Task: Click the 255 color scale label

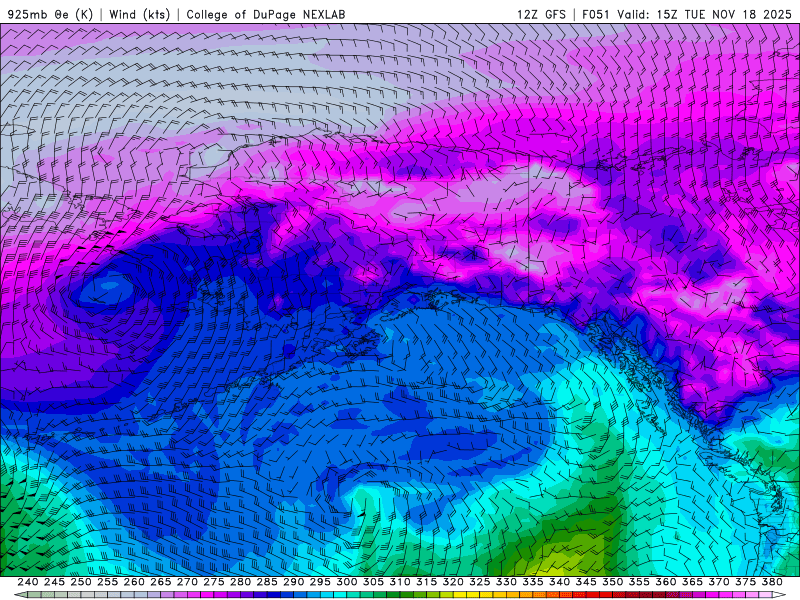Action: tap(107, 582)
